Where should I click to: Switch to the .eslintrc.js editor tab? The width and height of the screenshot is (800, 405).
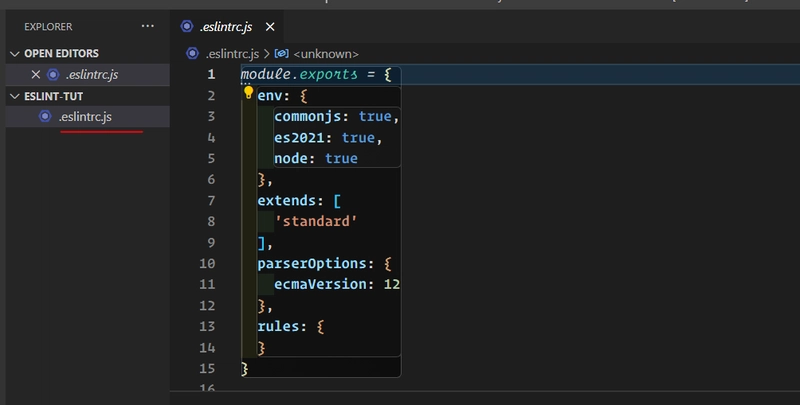click(225, 26)
